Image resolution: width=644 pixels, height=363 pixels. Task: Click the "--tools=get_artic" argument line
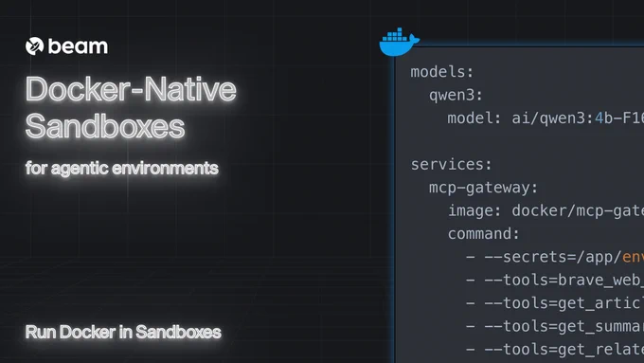click(555, 303)
